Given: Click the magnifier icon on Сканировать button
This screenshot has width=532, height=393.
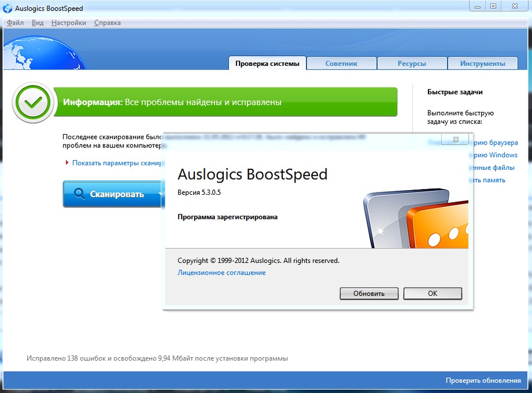Looking at the screenshot, I should point(79,194).
